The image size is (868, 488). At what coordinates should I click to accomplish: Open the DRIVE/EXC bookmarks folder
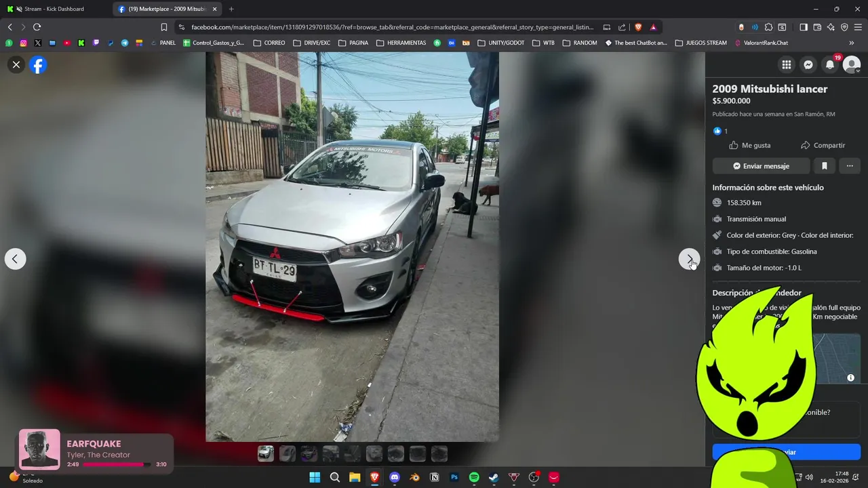tap(311, 43)
